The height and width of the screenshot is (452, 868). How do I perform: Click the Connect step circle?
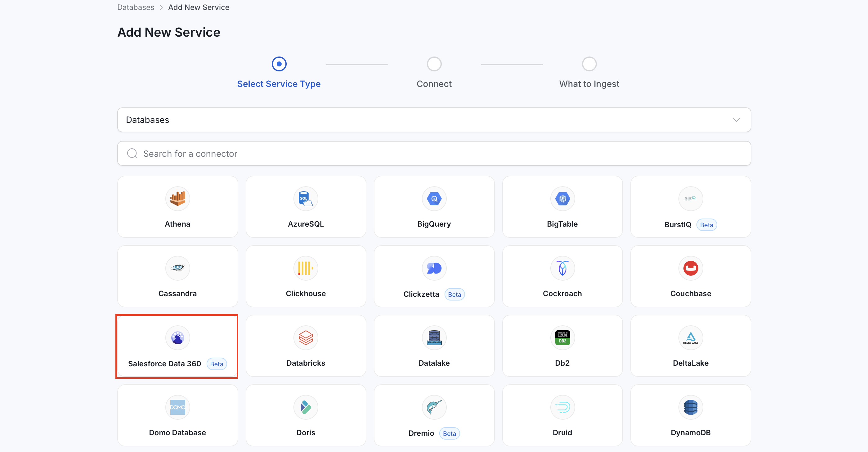pyautogui.click(x=434, y=64)
